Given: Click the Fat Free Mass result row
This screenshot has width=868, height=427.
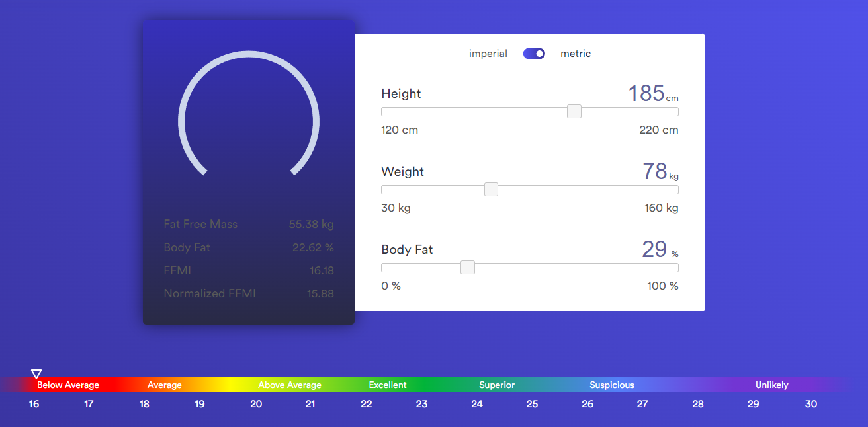Looking at the screenshot, I should click(x=249, y=224).
